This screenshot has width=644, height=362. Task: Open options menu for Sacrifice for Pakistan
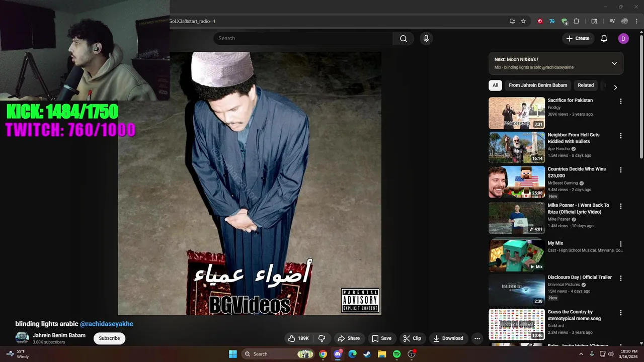coord(620,101)
